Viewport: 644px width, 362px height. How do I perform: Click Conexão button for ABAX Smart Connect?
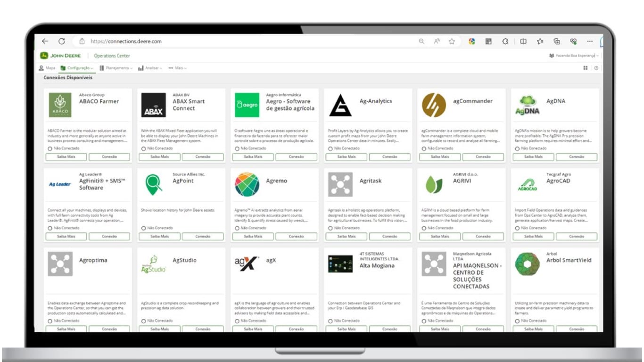[203, 156]
